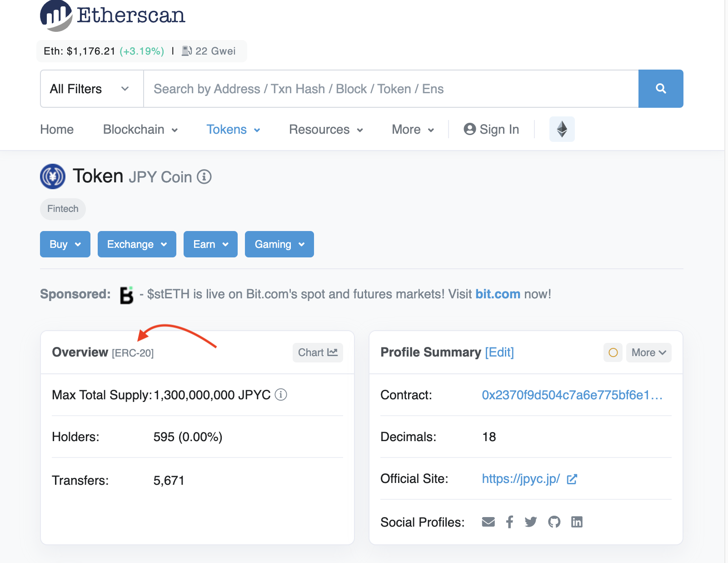Image resolution: width=728 pixels, height=563 pixels.
Task: Open the All Filters dropdown
Action: pos(92,89)
